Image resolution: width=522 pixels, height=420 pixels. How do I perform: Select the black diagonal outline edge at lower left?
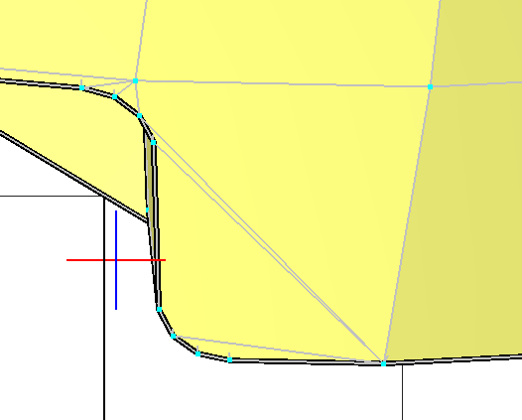click(x=73, y=177)
